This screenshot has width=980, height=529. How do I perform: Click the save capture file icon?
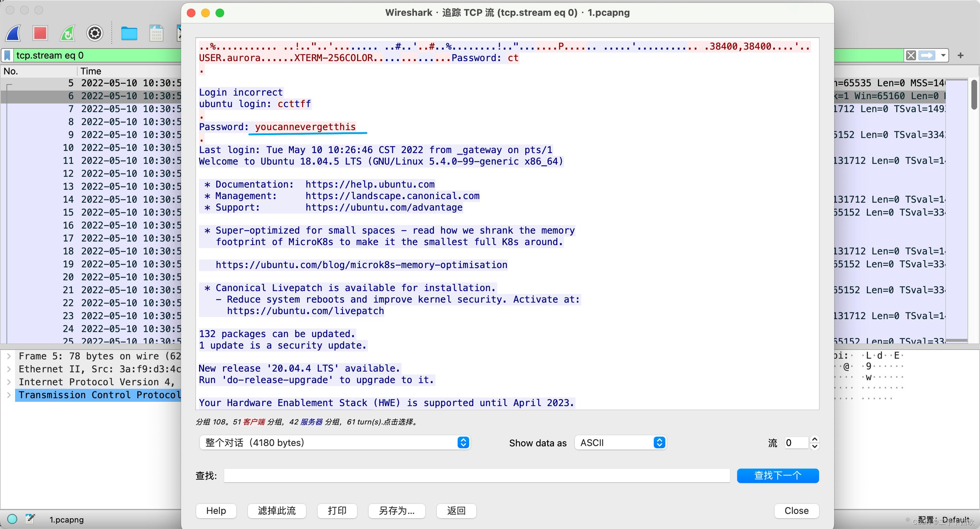156,33
